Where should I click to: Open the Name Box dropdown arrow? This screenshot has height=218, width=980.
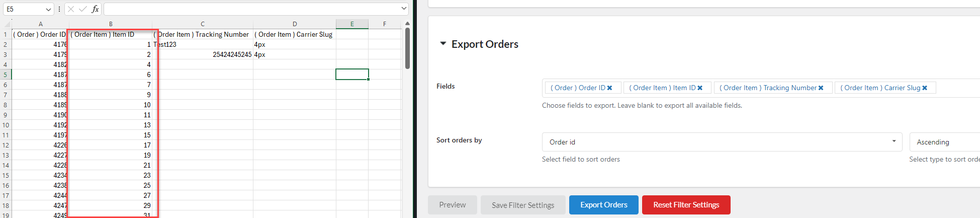[48, 9]
